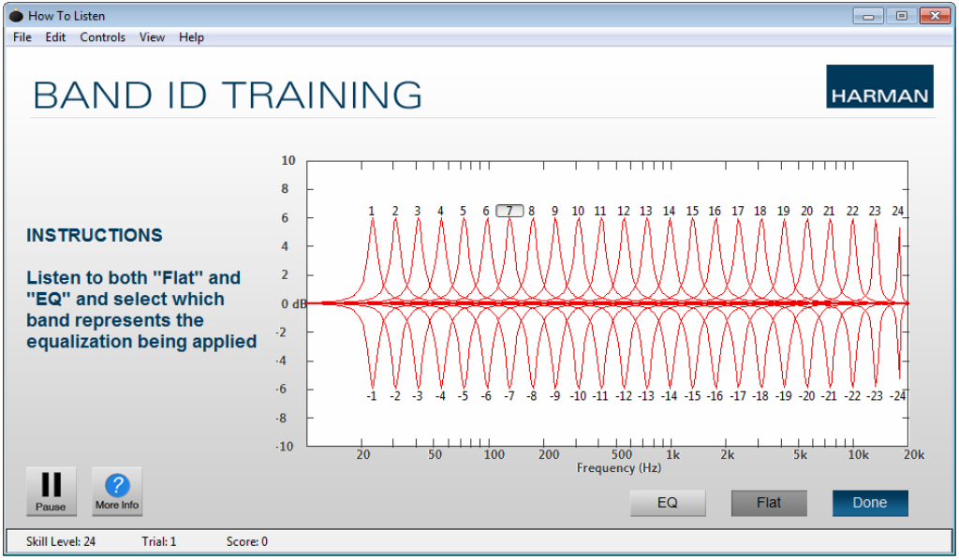Open the File menu
The height and width of the screenshot is (560, 959).
pyautogui.click(x=22, y=37)
